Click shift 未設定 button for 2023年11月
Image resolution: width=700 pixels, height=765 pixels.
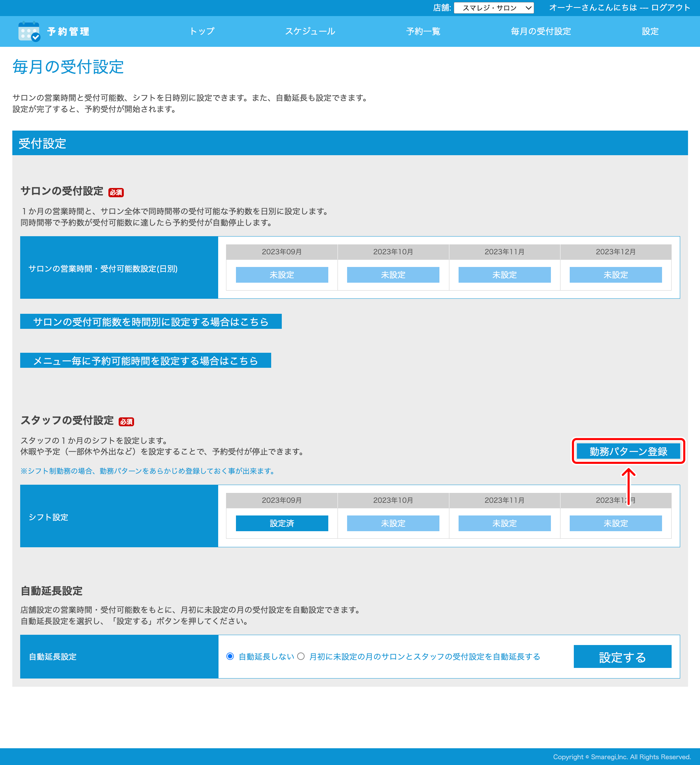coord(504,523)
